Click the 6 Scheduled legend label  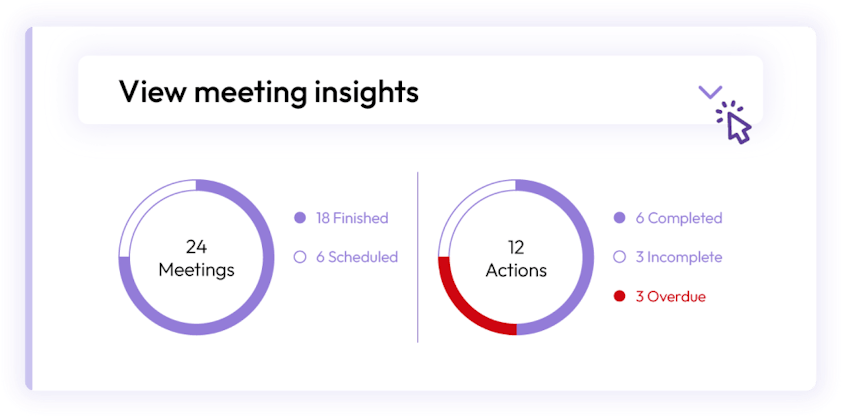click(357, 257)
